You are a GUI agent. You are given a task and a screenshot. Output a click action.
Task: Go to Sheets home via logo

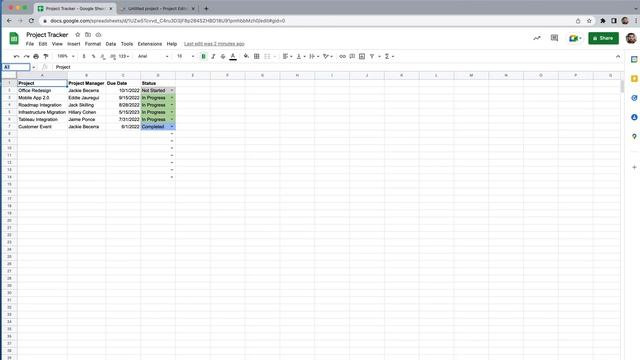point(14,38)
